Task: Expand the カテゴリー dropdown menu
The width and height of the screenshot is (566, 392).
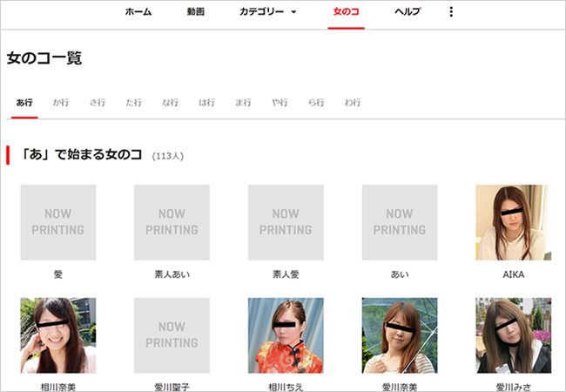Action: [x=267, y=12]
